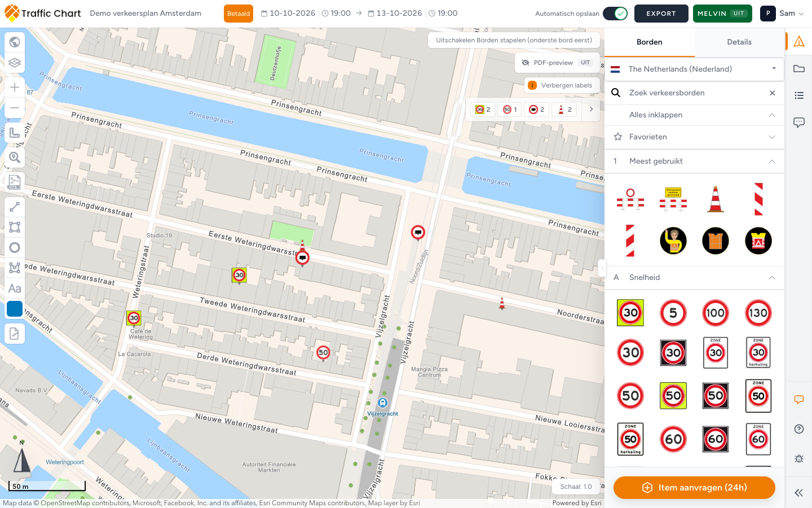The height and width of the screenshot is (508, 812).
Task: Toggle MELVIN on or off
Action: 722,14
